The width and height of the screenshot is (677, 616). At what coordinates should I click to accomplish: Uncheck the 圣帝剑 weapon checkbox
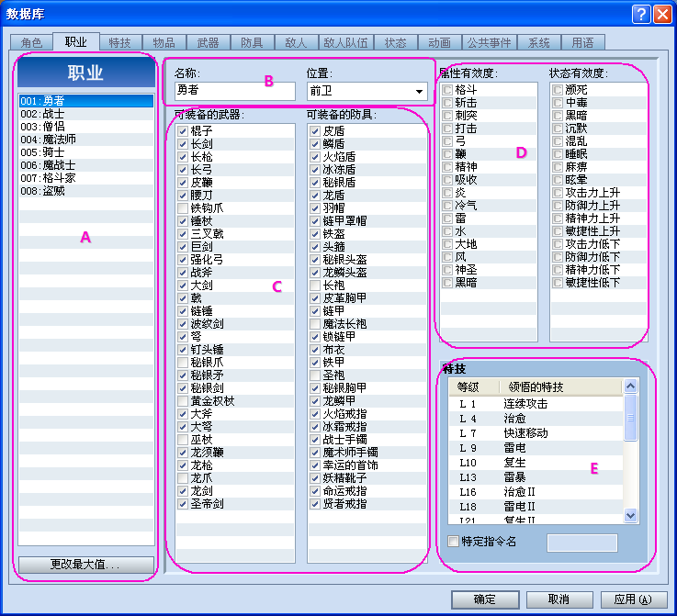click(183, 504)
